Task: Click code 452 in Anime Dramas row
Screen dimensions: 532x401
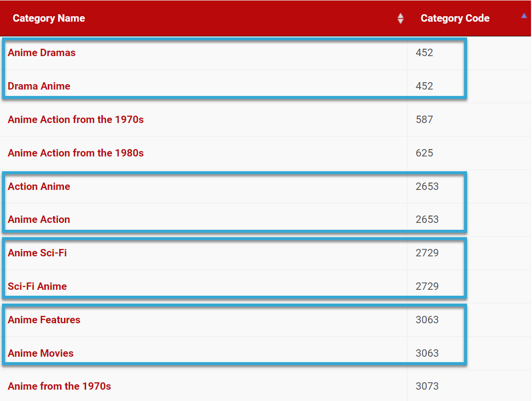Action: (424, 53)
